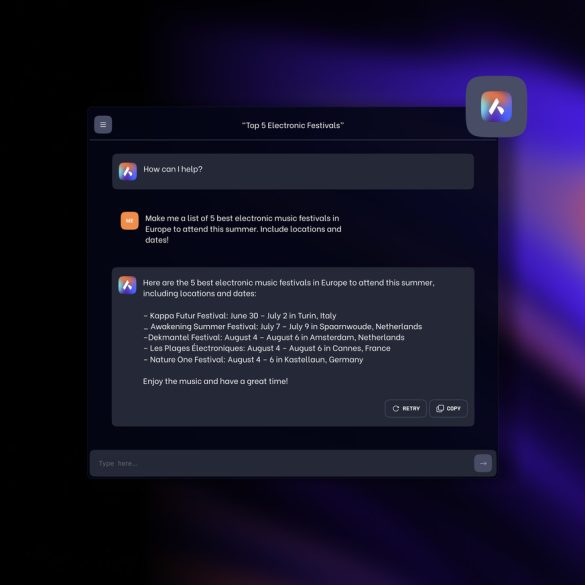
Task: Click the Retry button
Action: pyautogui.click(x=406, y=409)
